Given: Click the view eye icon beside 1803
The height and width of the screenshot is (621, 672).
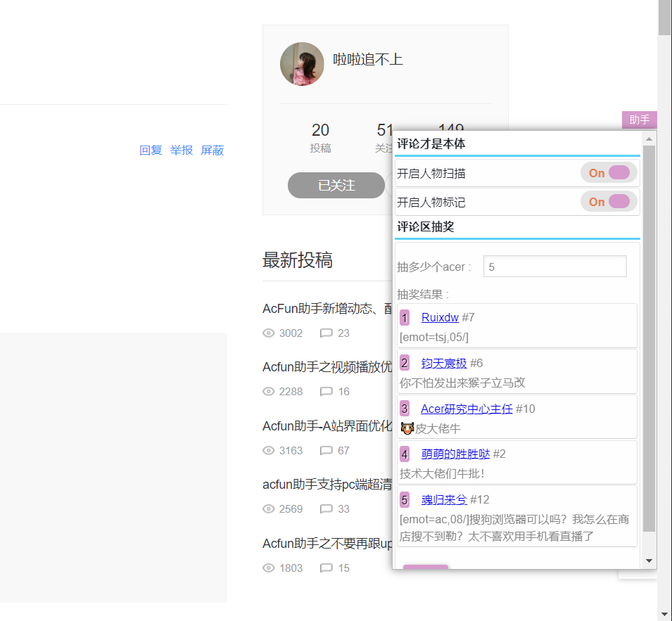Looking at the screenshot, I should coord(268,568).
